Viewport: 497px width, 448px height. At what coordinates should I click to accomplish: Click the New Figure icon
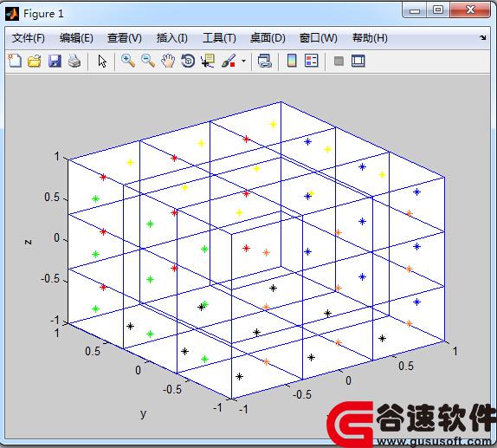pos(15,61)
